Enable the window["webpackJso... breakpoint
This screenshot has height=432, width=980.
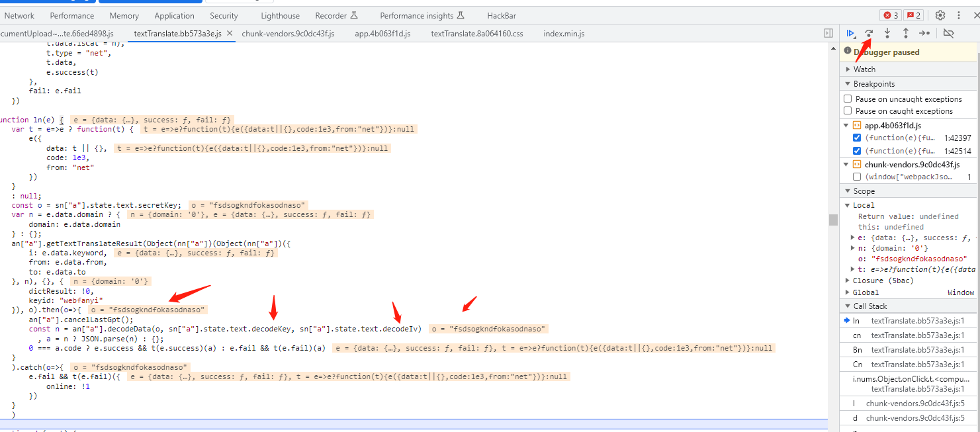pos(857,177)
